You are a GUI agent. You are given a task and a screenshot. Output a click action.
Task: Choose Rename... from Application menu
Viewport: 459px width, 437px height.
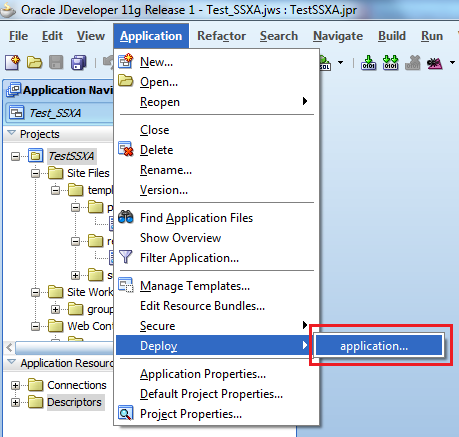[217, 170]
